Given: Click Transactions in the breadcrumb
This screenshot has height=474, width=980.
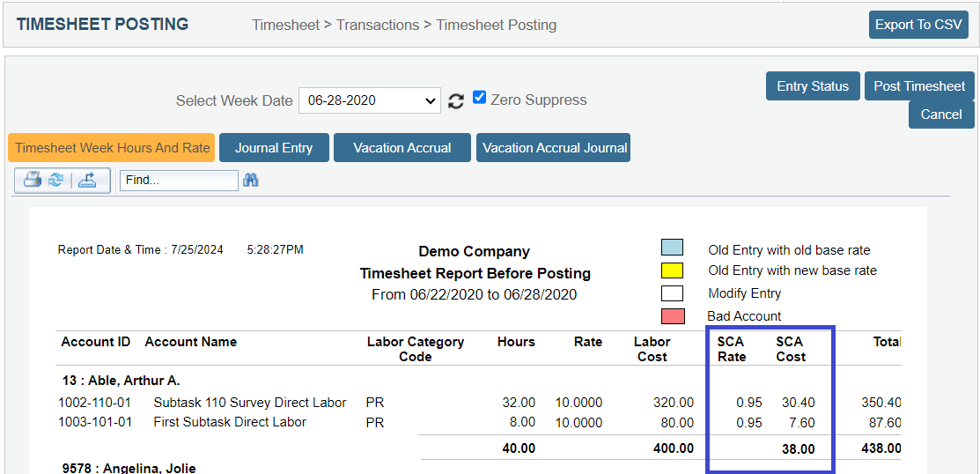Looking at the screenshot, I should pos(378,25).
